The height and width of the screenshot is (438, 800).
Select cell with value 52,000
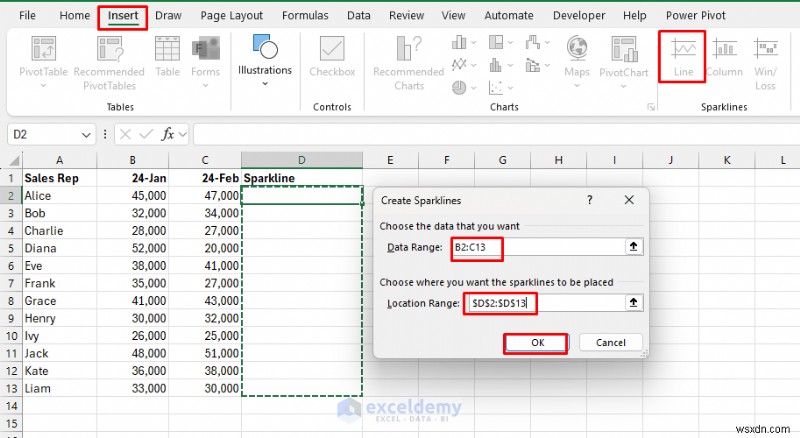coord(133,248)
